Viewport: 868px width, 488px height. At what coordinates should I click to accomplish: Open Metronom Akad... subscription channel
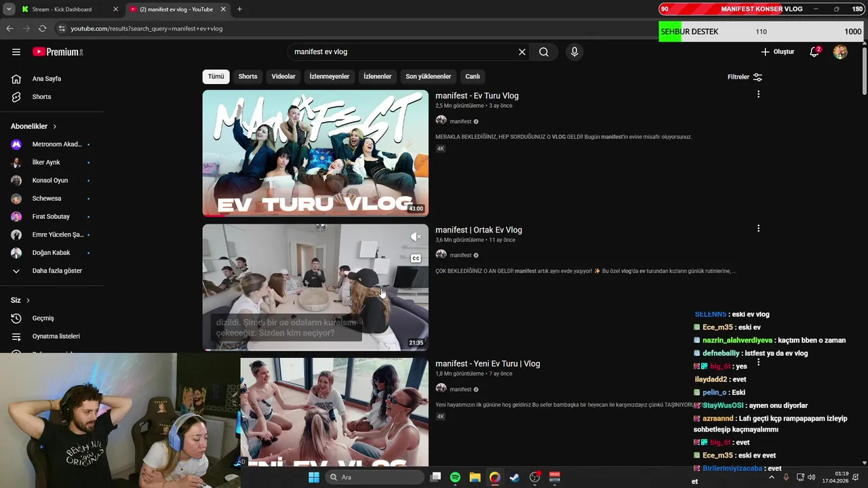[51, 144]
